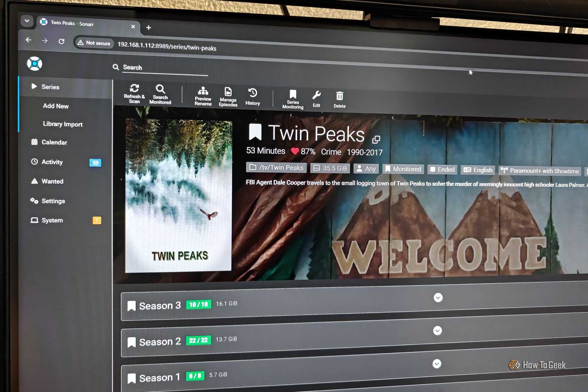The height and width of the screenshot is (392, 588).
Task: Start Search Monitored episodes
Action: pos(160,94)
